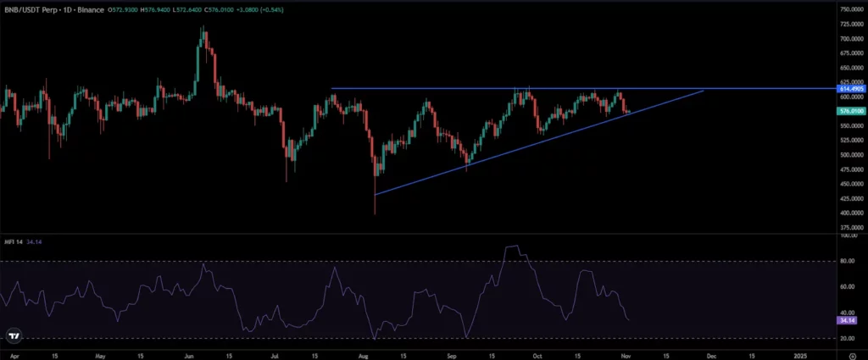Click the 400.0000 price axis label
This screenshot has width=868, height=360.
point(852,213)
